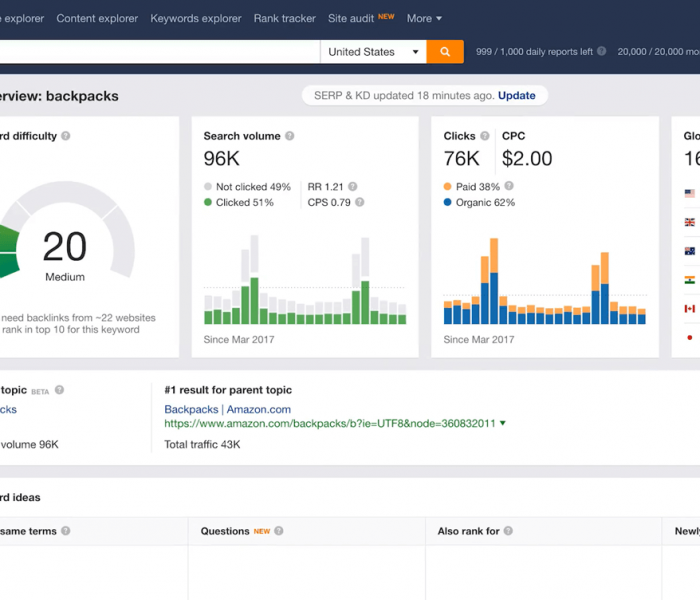
Task: Click into the keyword search input field
Action: (x=160, y=52)
